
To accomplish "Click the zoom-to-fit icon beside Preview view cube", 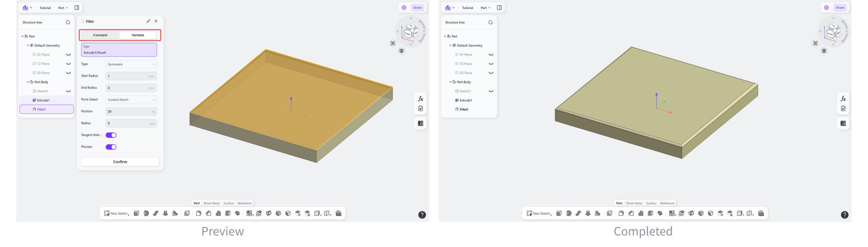I will click(393, 43).
